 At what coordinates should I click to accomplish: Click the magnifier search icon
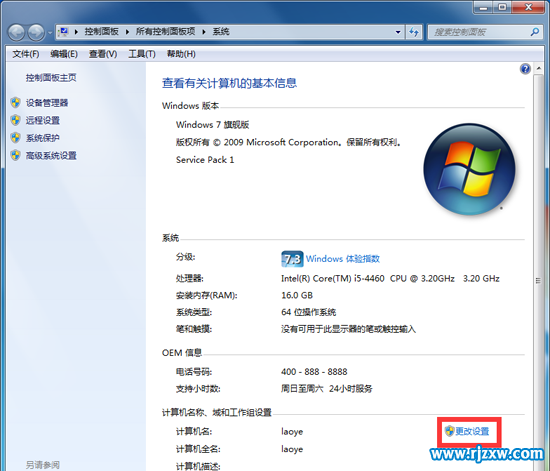[x=535, y=32]
